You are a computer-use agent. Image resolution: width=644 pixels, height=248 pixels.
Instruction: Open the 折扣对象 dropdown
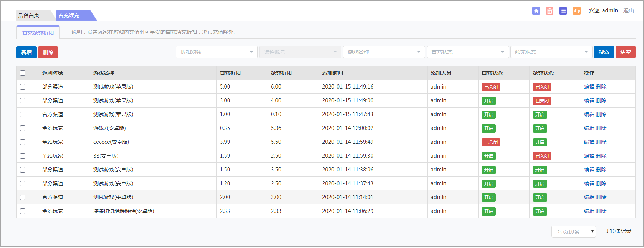(217, 52)
